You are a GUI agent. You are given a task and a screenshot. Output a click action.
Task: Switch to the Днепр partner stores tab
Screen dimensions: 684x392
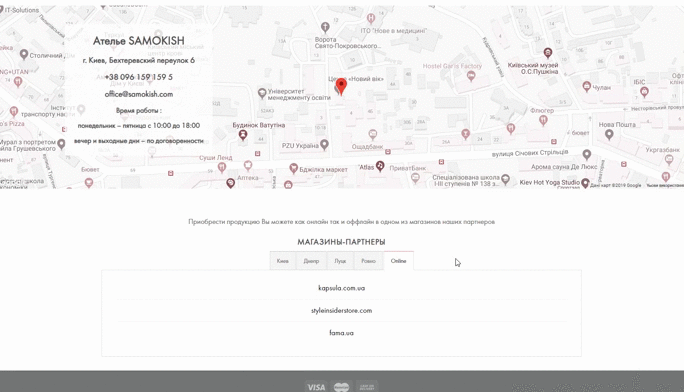(311, 261)
